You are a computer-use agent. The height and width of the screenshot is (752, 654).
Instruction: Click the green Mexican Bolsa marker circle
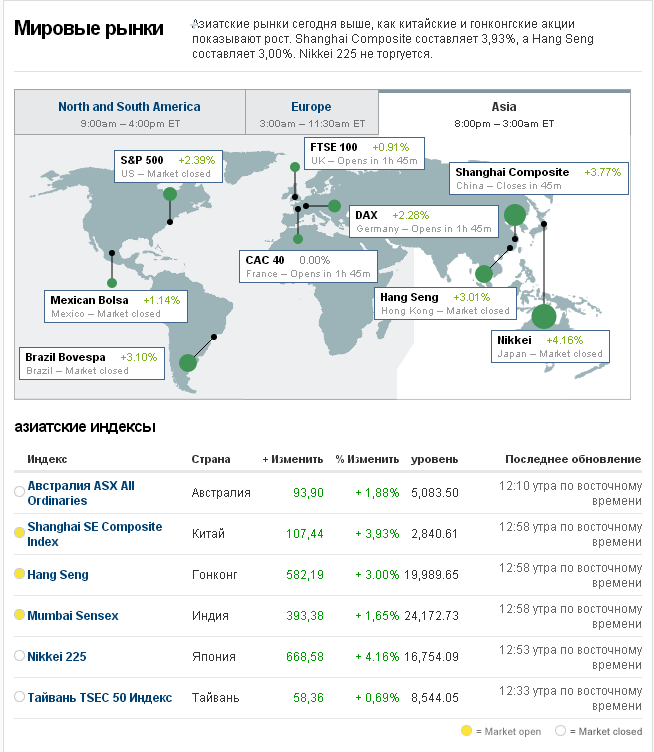(112, 283)
